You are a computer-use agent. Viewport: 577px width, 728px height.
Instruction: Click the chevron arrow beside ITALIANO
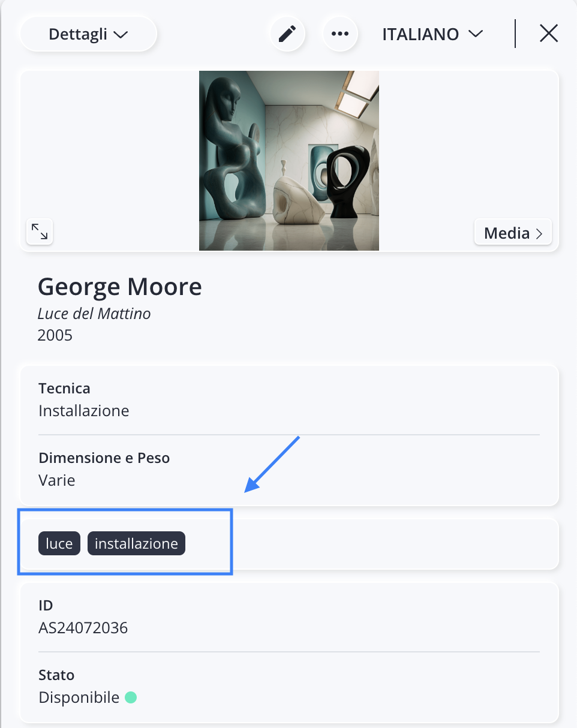(x=476, y=34)
